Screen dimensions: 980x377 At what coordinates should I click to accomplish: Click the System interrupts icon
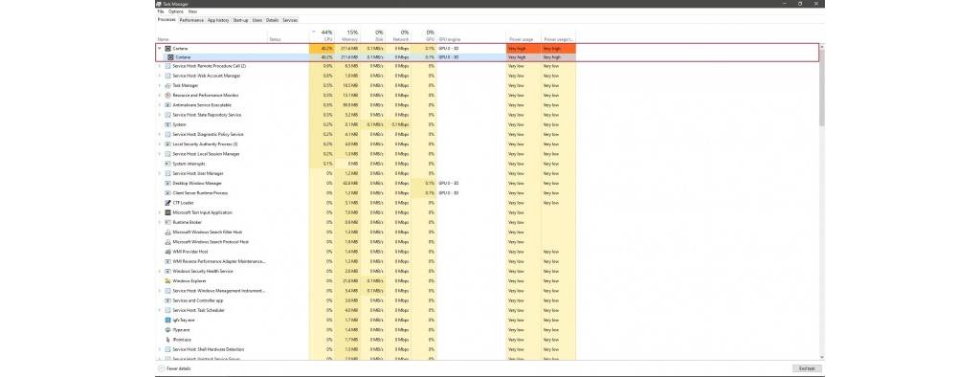point(167,164)
